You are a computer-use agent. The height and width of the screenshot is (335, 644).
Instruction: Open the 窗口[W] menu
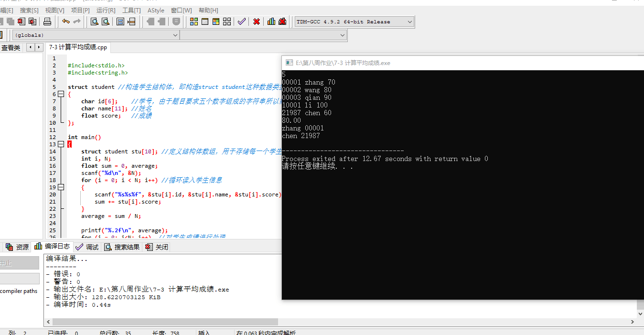pos(182,10)
